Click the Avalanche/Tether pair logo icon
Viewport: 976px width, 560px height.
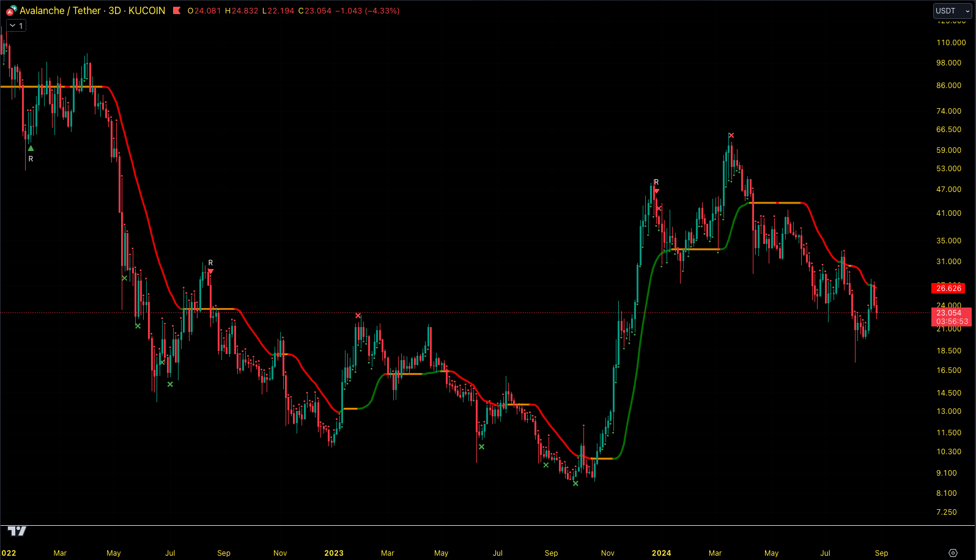click(11, 10)
